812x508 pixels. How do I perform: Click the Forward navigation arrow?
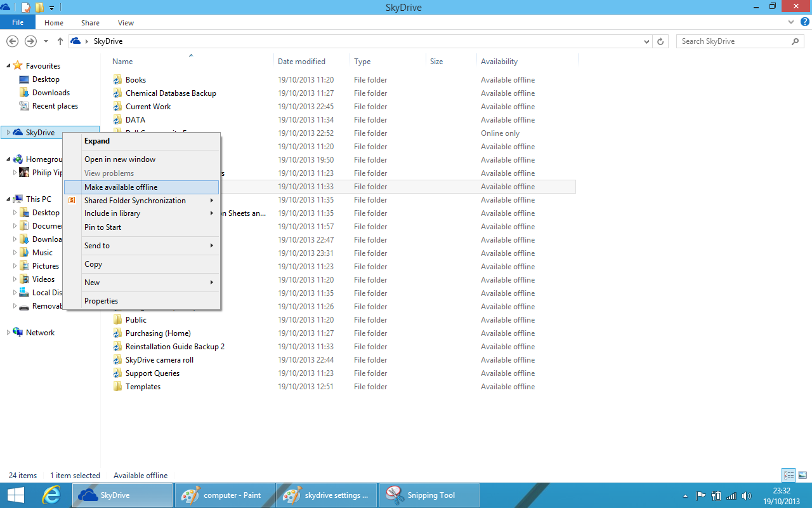30,41
